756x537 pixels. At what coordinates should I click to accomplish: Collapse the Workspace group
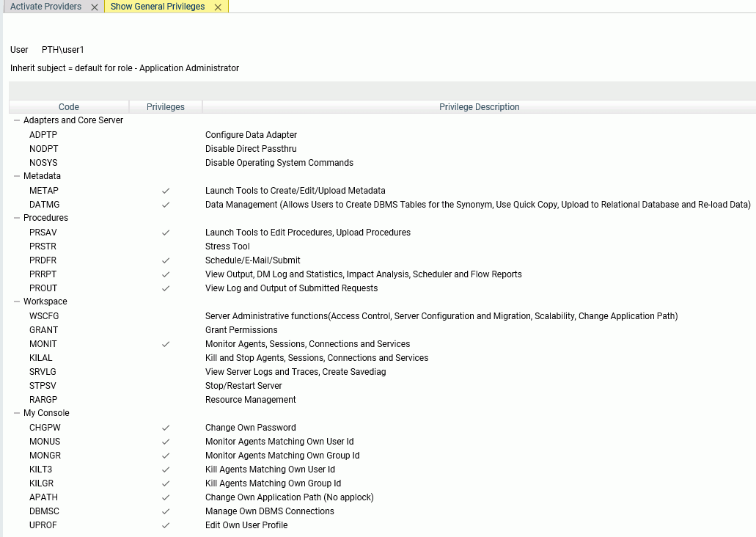click(x=17, y=302)
